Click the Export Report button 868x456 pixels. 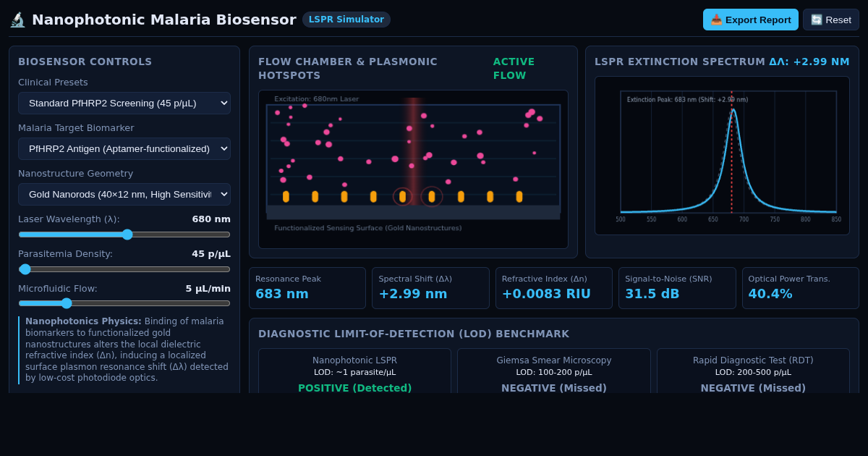751,20
